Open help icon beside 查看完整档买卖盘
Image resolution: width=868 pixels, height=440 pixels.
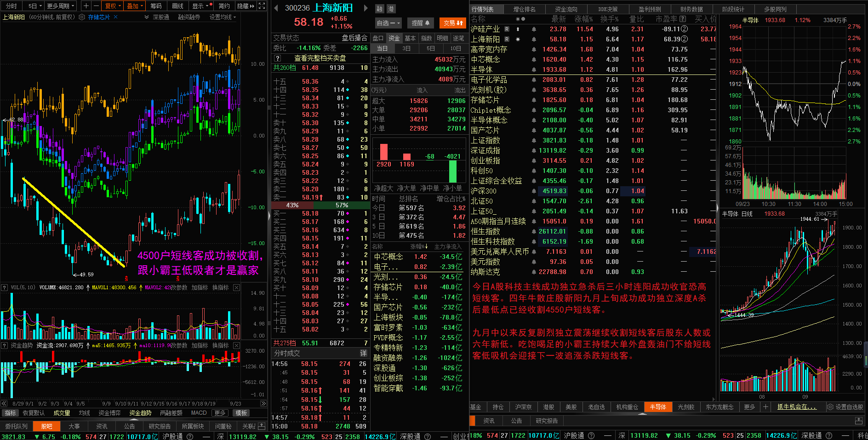277,58
